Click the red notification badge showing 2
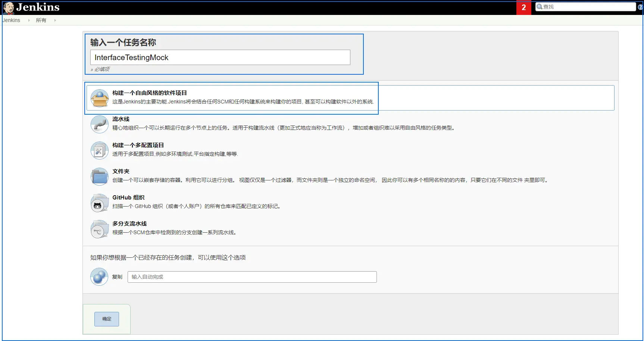 click(523, 7)
